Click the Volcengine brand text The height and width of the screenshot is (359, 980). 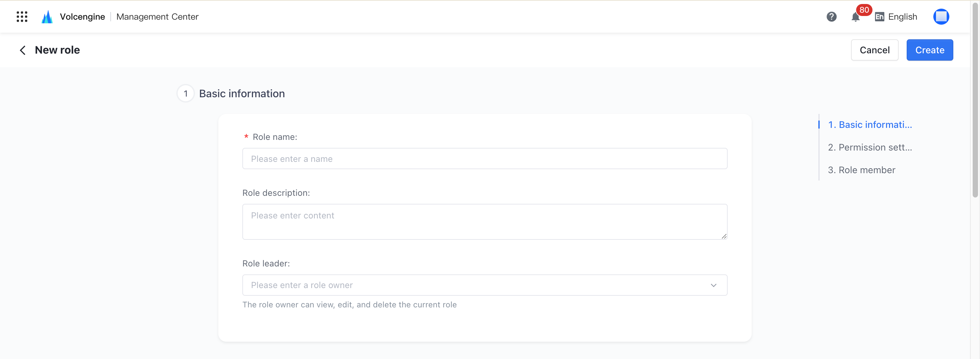(x=82, y=17)
